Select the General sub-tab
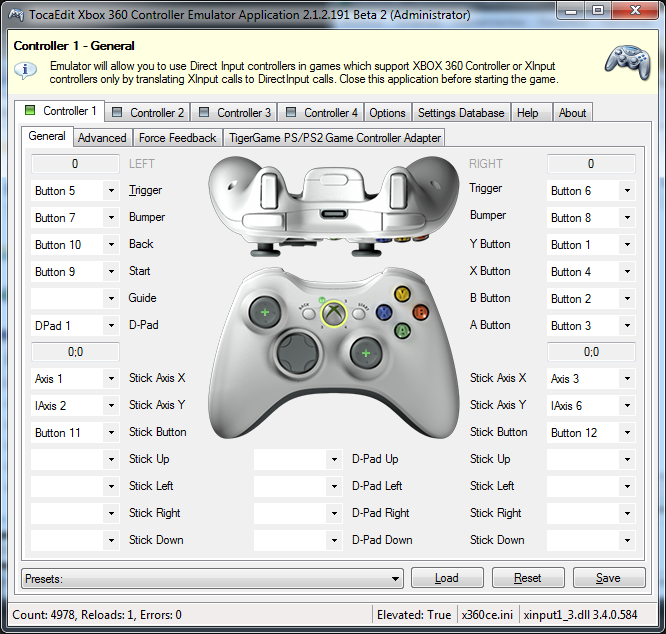Image resolution: width=666 pixels, height=634 pixels. (x=47, y=136)
